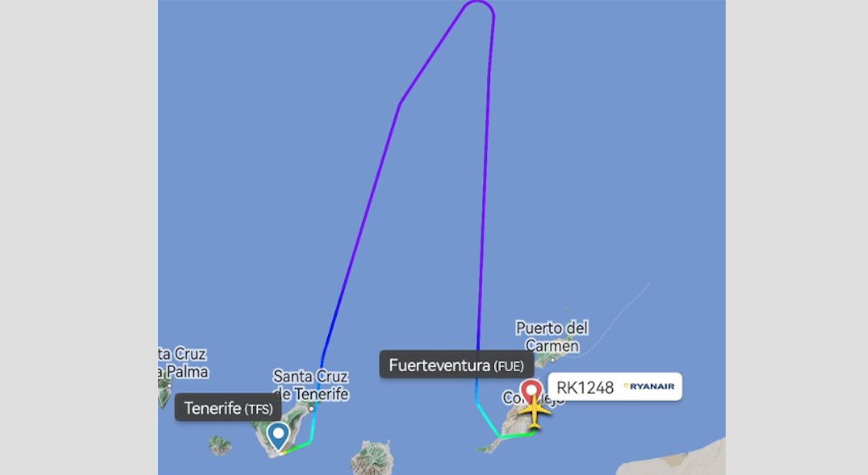Click the African coastline at bottom right
This screenshot has height=475, width=868.
[x=677, y=458]
